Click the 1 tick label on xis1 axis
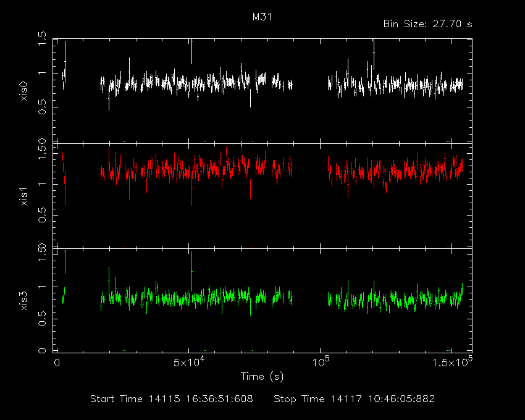 coord(42,184)
